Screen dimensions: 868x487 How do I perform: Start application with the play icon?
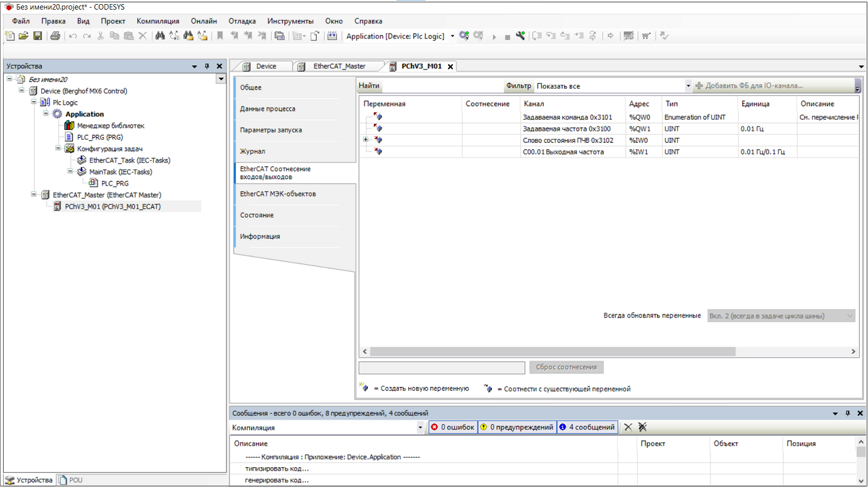coord(494,37)
